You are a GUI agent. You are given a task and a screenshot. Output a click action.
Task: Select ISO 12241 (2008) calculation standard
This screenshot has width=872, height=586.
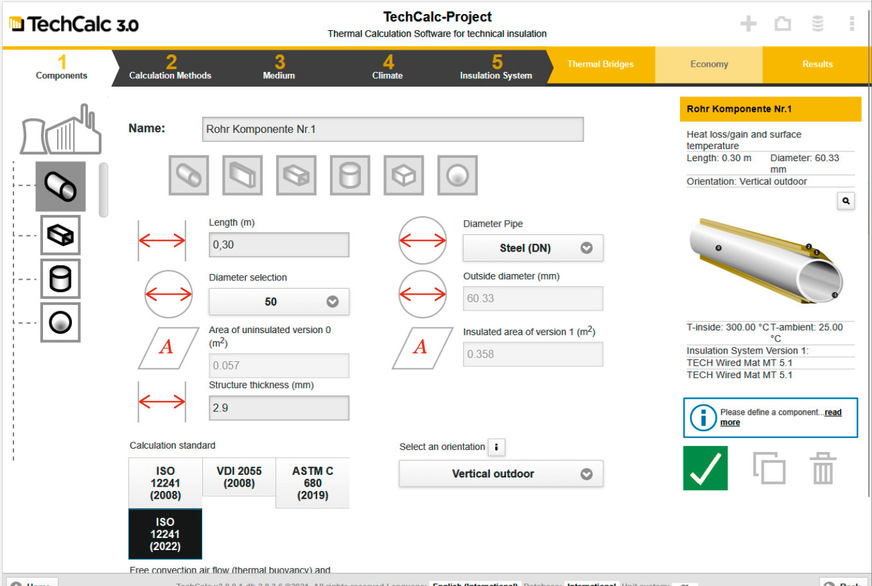(165, 483)
